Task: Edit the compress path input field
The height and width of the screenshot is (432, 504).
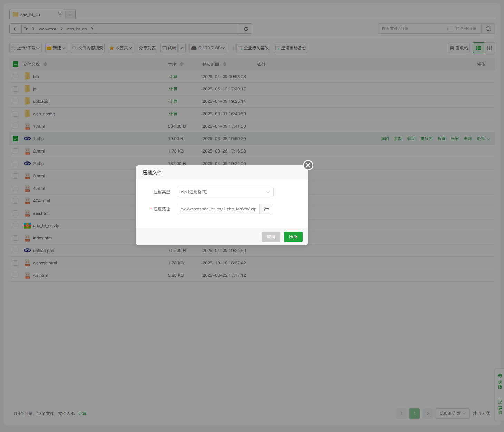Action: click(218, 209)
